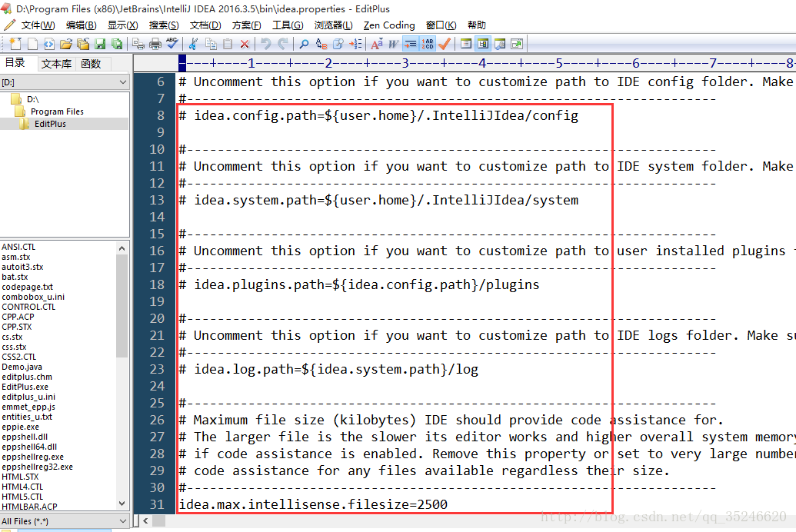Select HTMLBAR.ACP in file list
The image size is (796, 532).
(29, 507)
